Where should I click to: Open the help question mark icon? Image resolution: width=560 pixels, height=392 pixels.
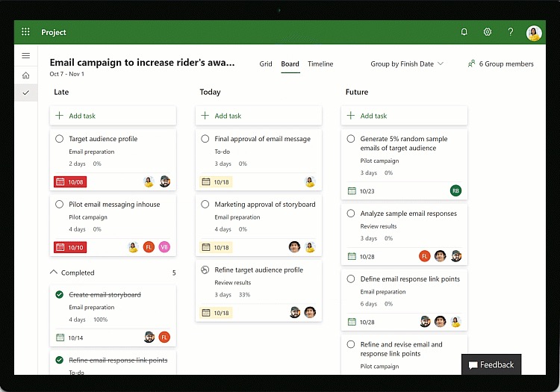pos(511,32)
